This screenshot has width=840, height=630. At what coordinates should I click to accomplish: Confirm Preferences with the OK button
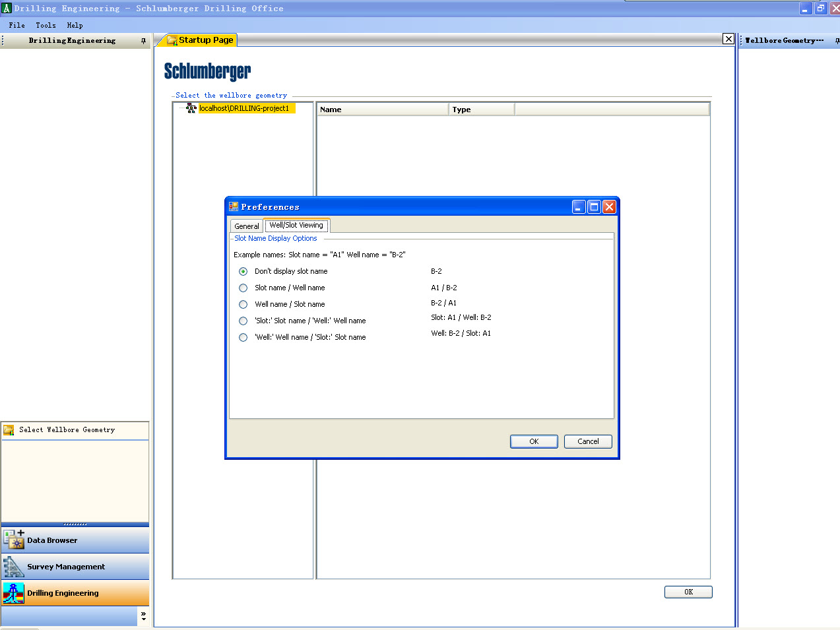[534, 441]
